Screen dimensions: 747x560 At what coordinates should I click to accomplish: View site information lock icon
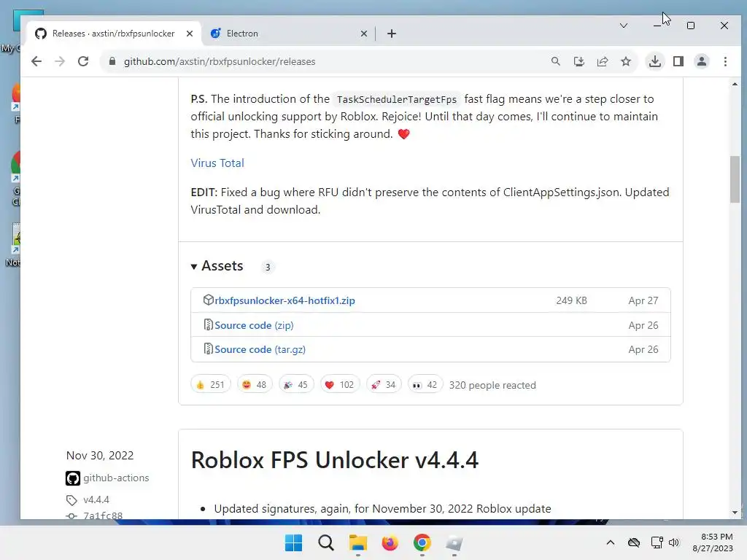[x=112, y=61]
